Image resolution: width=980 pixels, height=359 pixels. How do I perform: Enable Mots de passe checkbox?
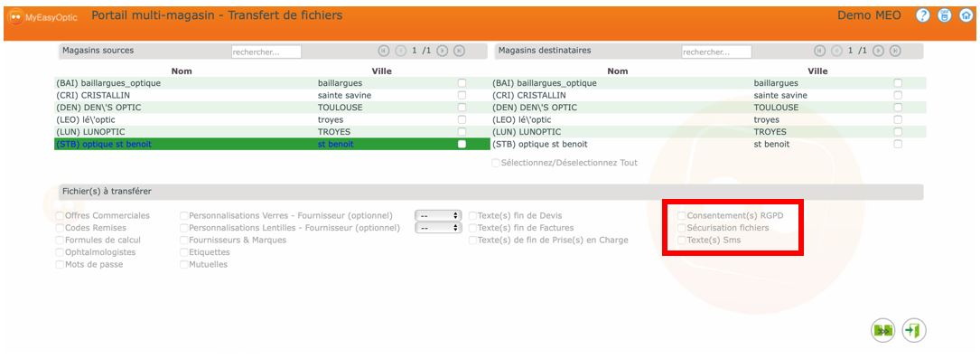(60, 265)
